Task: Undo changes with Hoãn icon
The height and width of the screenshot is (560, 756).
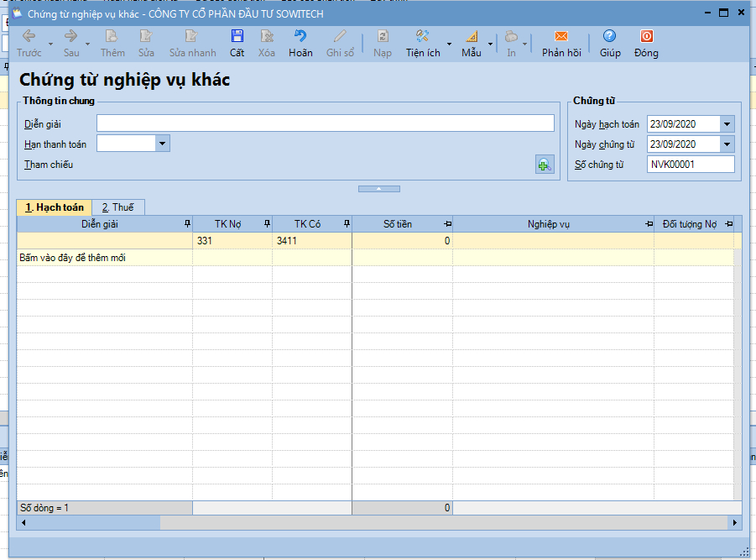Action: (300, 36)
